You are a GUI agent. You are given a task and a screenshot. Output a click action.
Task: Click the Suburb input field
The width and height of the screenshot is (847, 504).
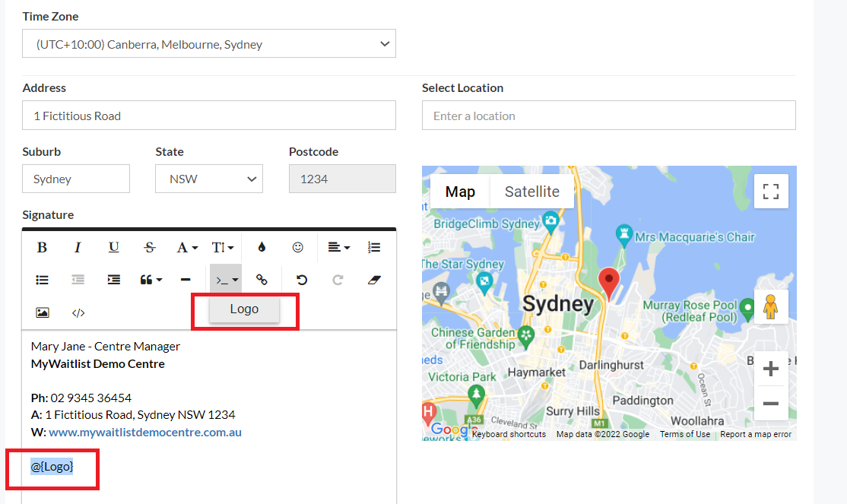click(76, 179)
